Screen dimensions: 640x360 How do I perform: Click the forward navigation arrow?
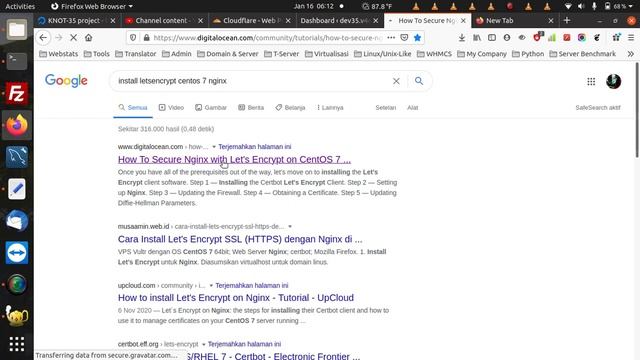pos(58,38)
